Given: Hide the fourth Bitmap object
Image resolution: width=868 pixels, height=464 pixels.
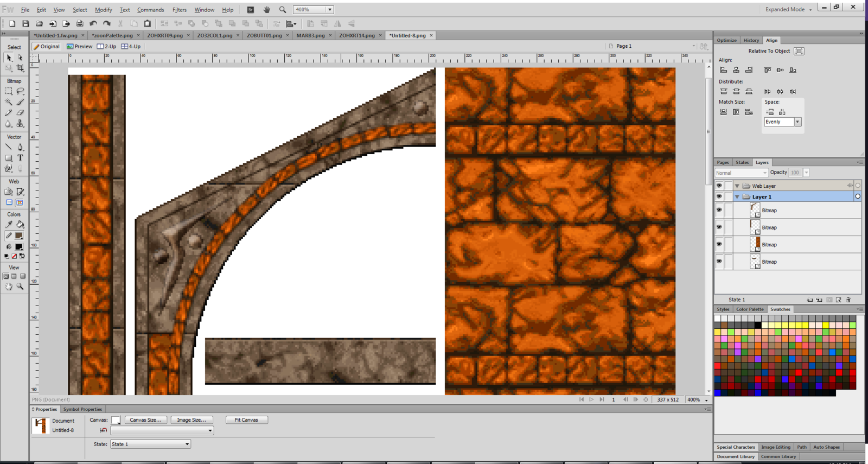Looking at the screenshot, I should point(719,262).
